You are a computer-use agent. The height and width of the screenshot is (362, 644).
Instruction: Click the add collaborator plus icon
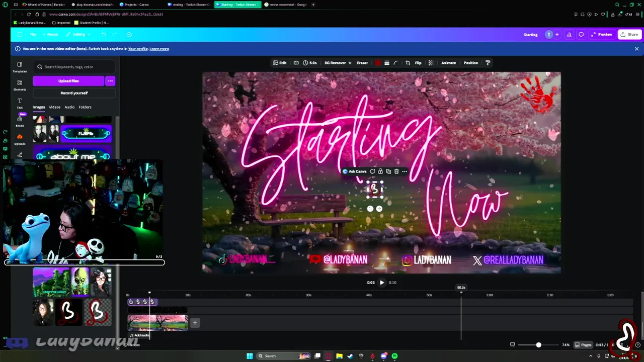tap(557, 35)
